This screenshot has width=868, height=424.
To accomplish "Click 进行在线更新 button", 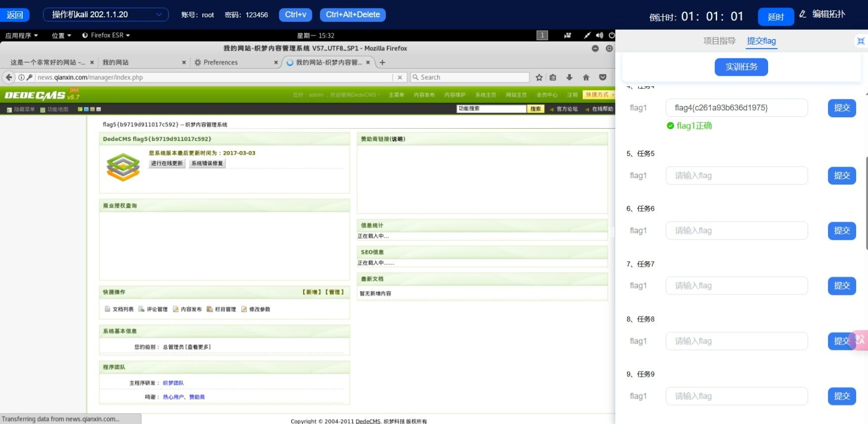I will click(x=167, y=163).
